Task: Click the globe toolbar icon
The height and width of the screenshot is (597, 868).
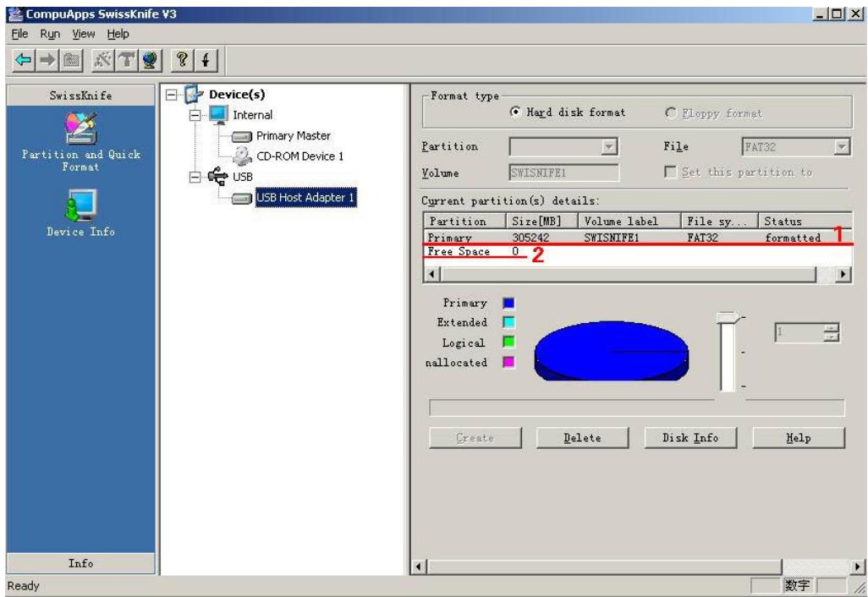Action: [150, 60]
